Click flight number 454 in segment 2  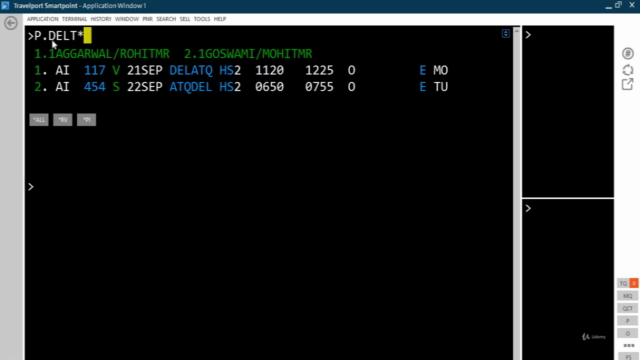(x=95, y=87)
